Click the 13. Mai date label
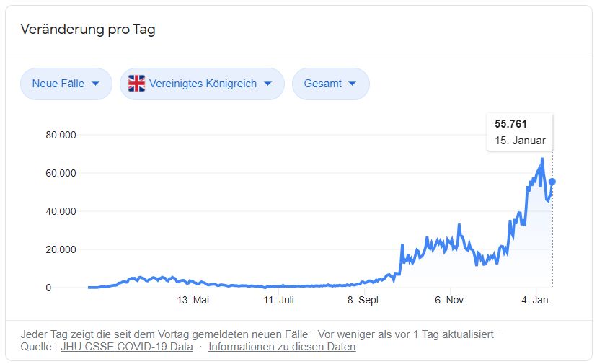Viewport: 597px width, 364px height. 193,301
